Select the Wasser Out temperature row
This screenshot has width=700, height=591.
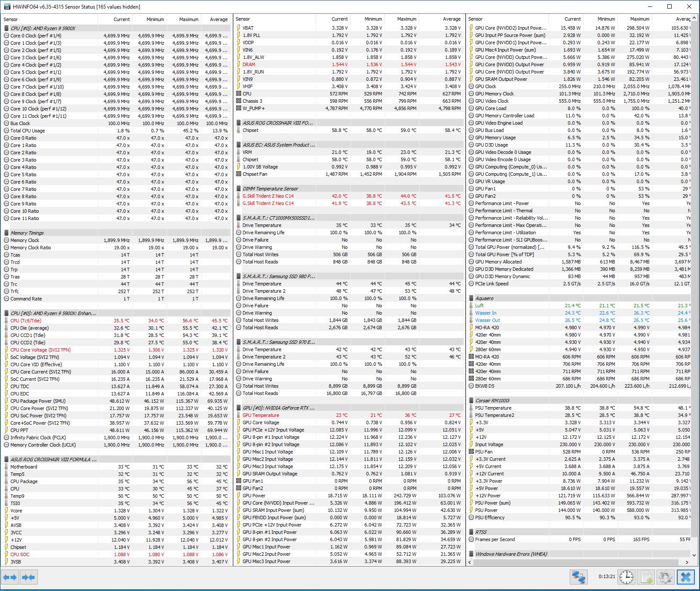click(579, 320)
